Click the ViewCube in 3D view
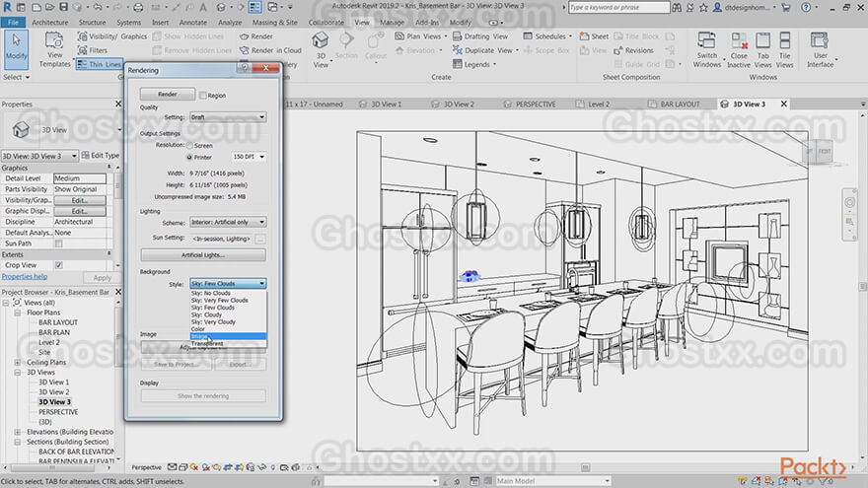The height and width of the screenshot is (488, 868). click(x=818, y=152)
